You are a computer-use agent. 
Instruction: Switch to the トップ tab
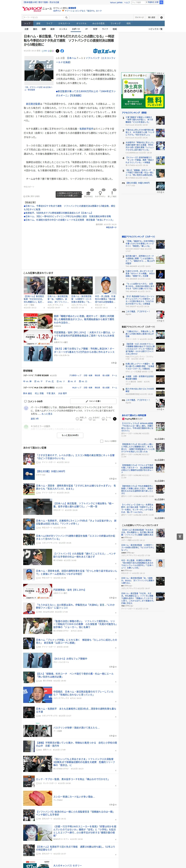[27, 24]
